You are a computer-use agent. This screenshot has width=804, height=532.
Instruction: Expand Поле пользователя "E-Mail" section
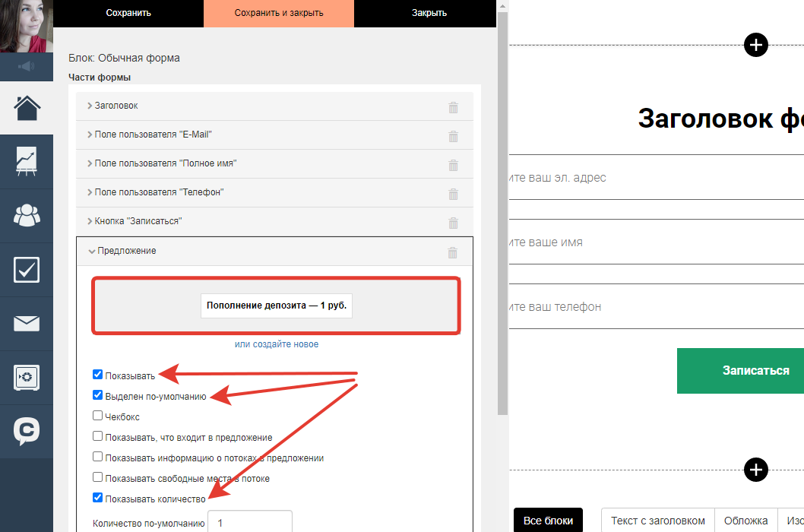pyautogui.click(x=274, y=135)
